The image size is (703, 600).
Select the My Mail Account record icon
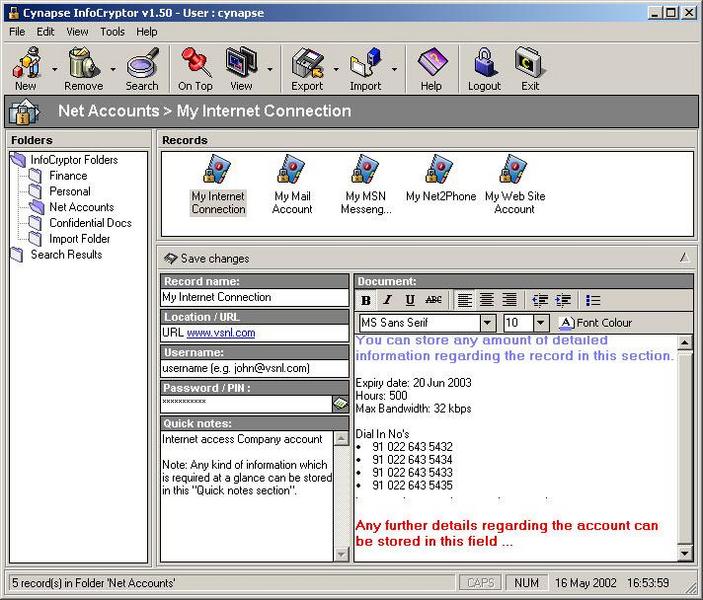pos(292,169)
